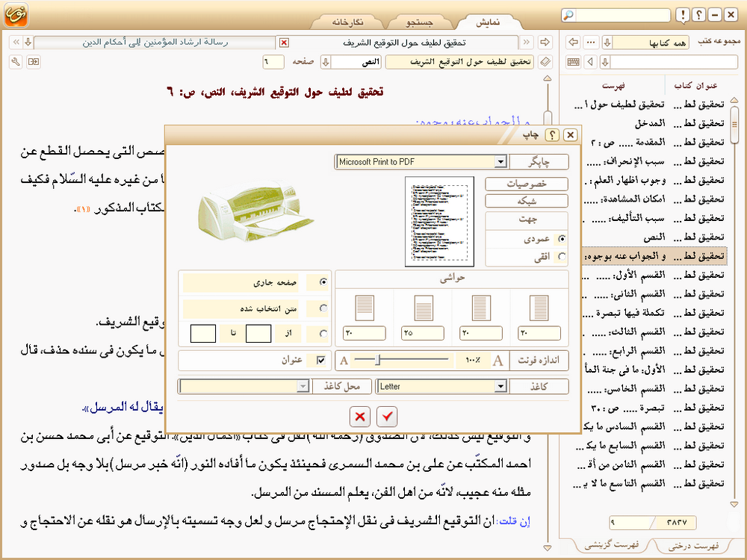This screenshot has width=747, height=560.
Task: Click the تا end page input box
Action: [x=203, y=333]
